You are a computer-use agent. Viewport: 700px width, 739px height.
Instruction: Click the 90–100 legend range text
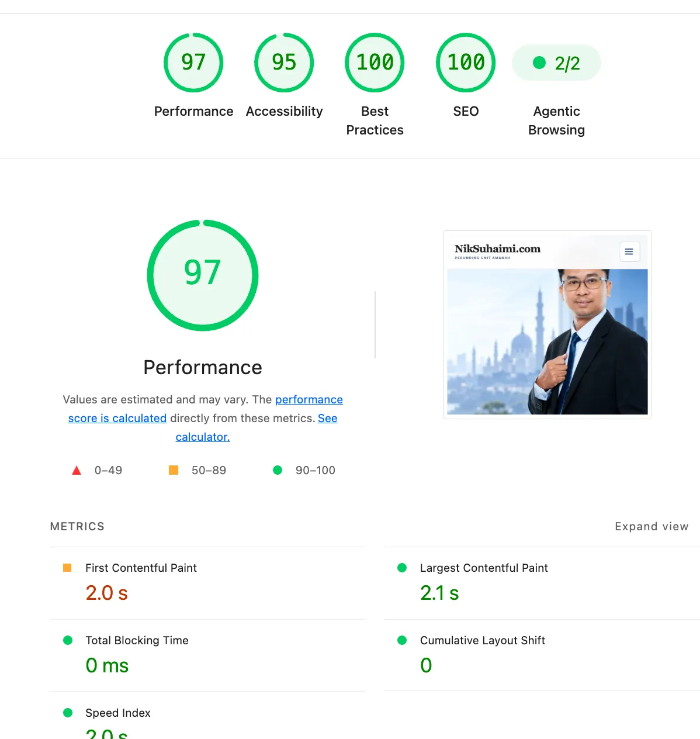point(316,470)
